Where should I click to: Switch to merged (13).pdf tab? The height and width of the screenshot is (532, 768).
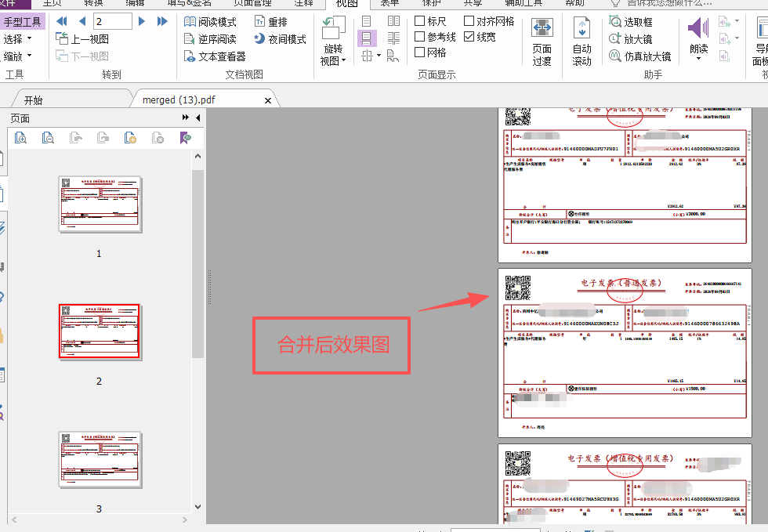(179, 100)
